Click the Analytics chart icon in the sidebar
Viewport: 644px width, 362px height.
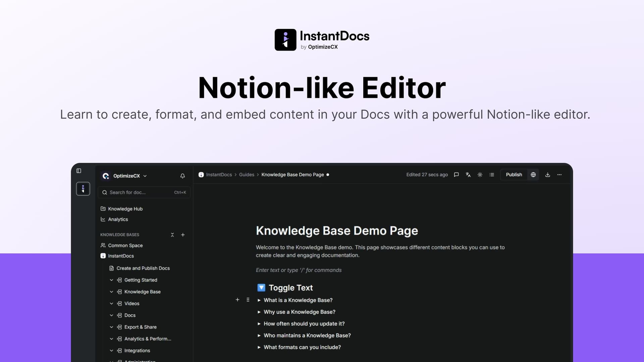103,219
